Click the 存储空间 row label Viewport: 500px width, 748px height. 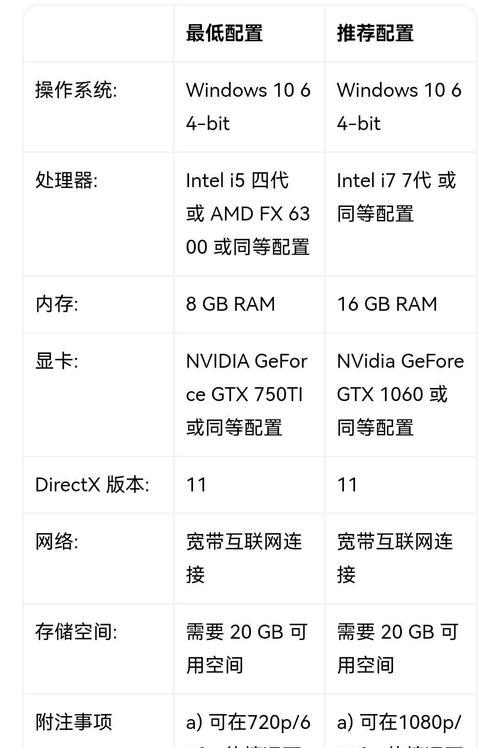(76, 632)
